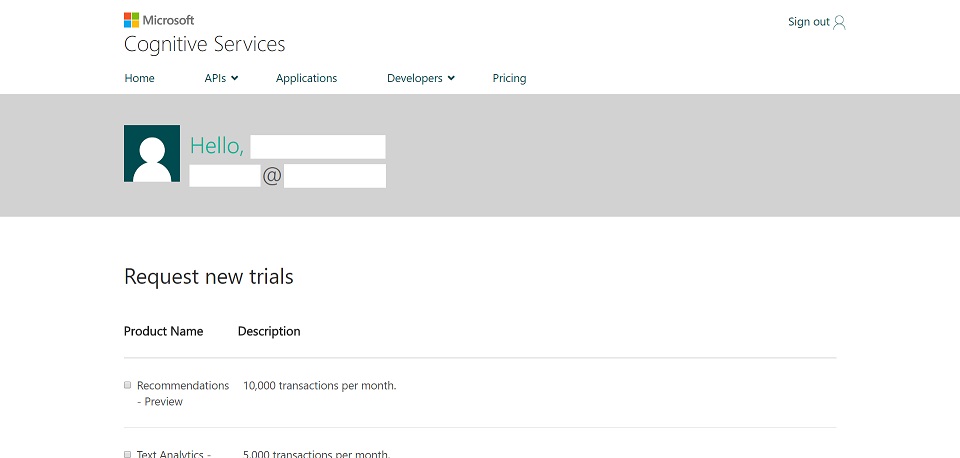This screenshot has width=960, height=458.
Task: Click the Request new trials heading
Action: pyautogui.click(x=209, y=277)
